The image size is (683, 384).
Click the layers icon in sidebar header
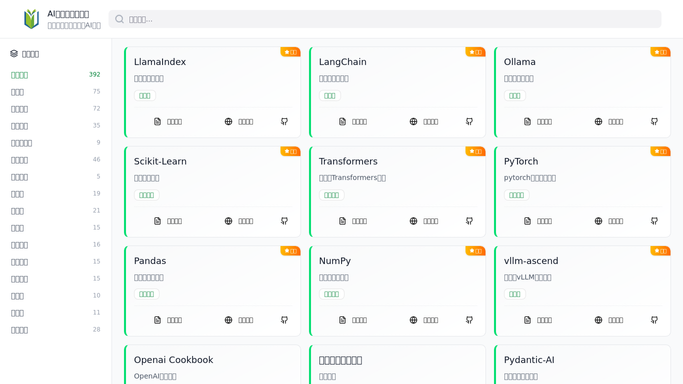(x=14, y=54)
